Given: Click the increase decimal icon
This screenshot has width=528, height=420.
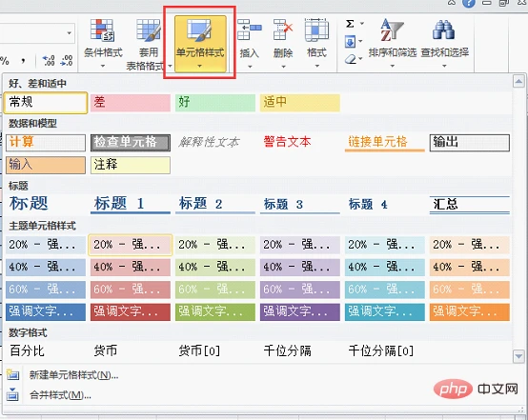Looking at the screenshot, I should [x=49, y=61].
